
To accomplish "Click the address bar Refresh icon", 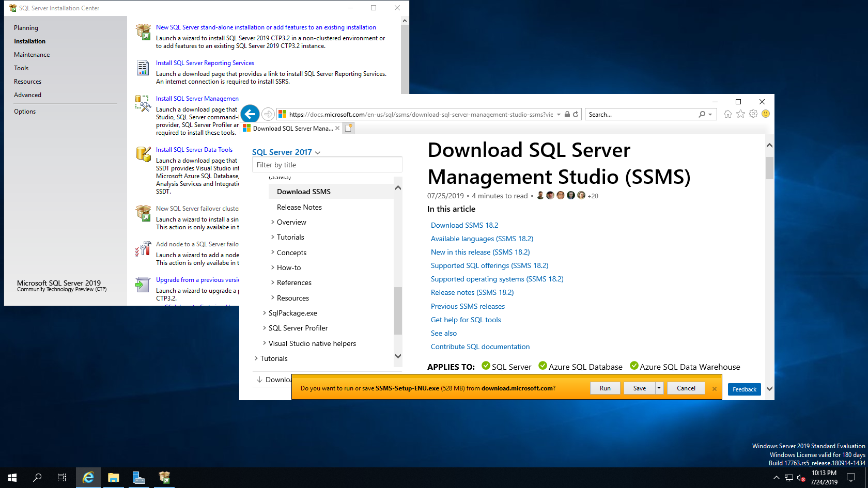I will [576, 115].
